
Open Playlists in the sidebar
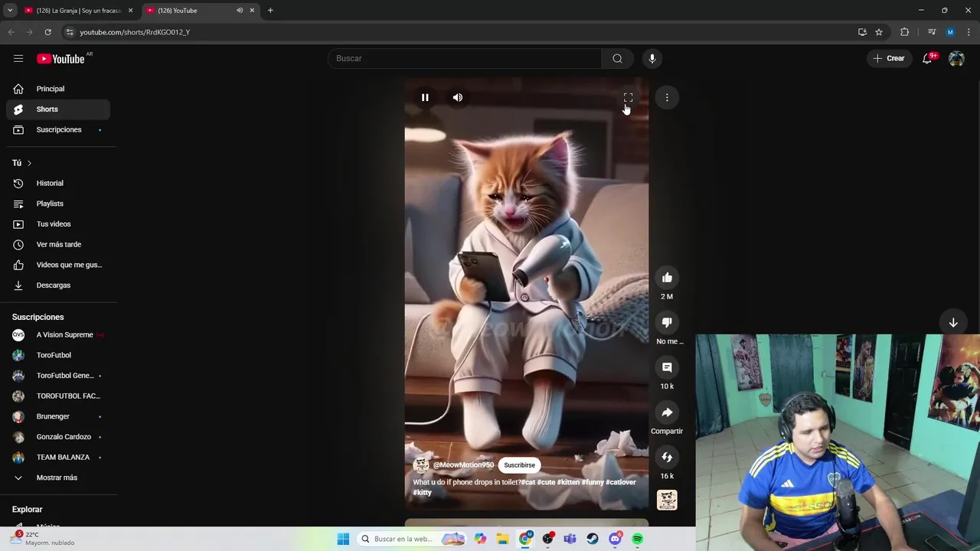tap(58, 204)
